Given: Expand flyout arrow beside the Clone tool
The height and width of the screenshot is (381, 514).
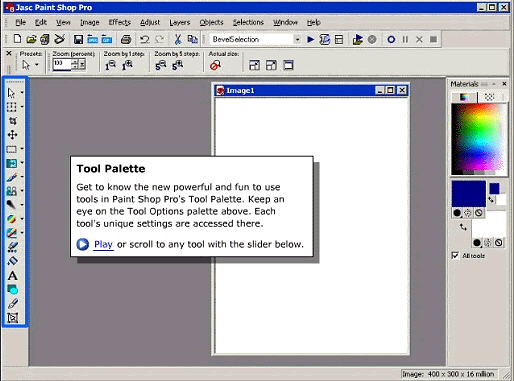Looking at the screenshot, I should 22,191.
